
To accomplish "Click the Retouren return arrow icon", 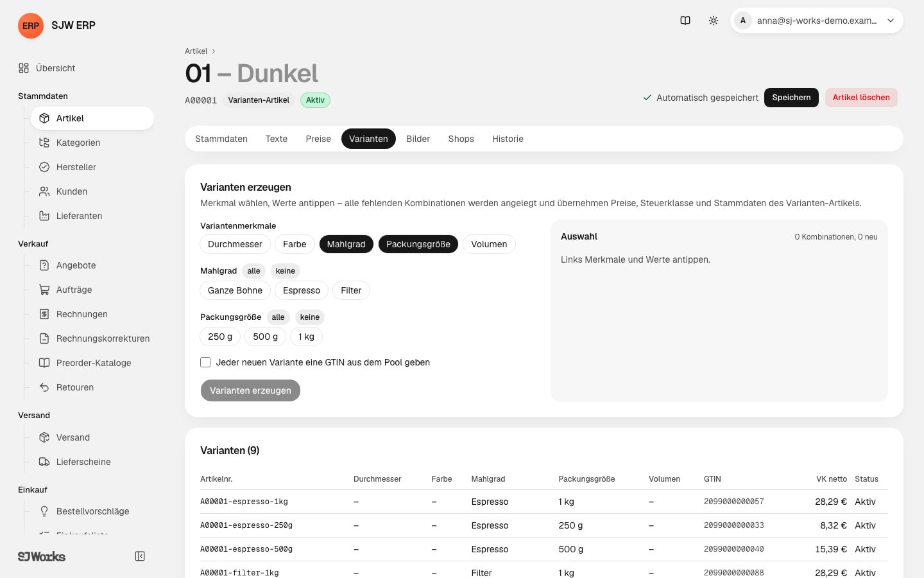I will pos(44,387).
